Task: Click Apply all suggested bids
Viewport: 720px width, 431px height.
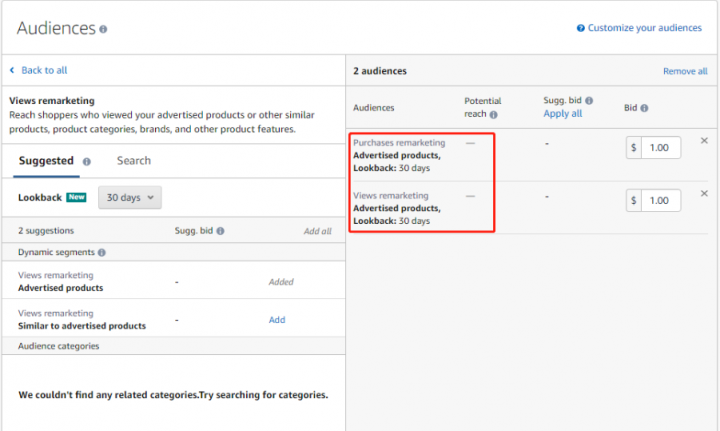Action: (562, 114)
